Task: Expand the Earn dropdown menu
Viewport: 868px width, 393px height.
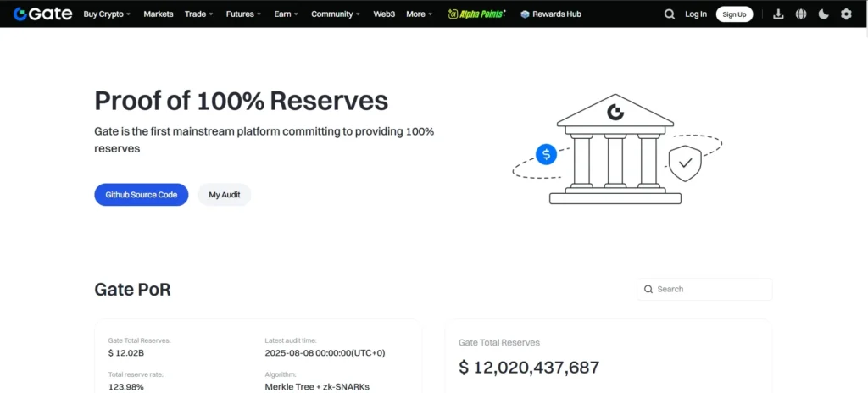Action: [x=287, y=14]
